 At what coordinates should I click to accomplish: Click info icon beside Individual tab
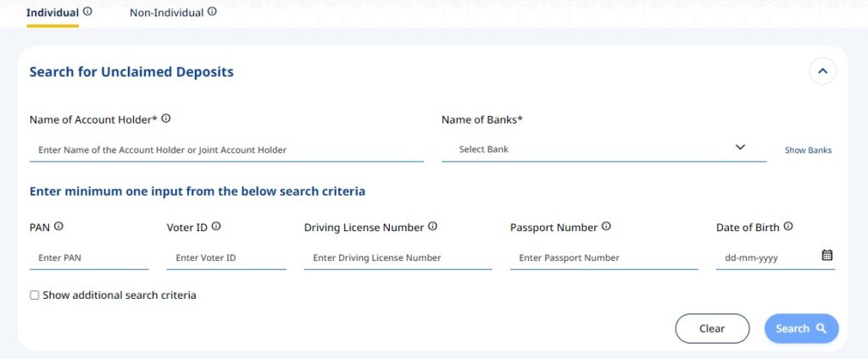pos(88,13)
